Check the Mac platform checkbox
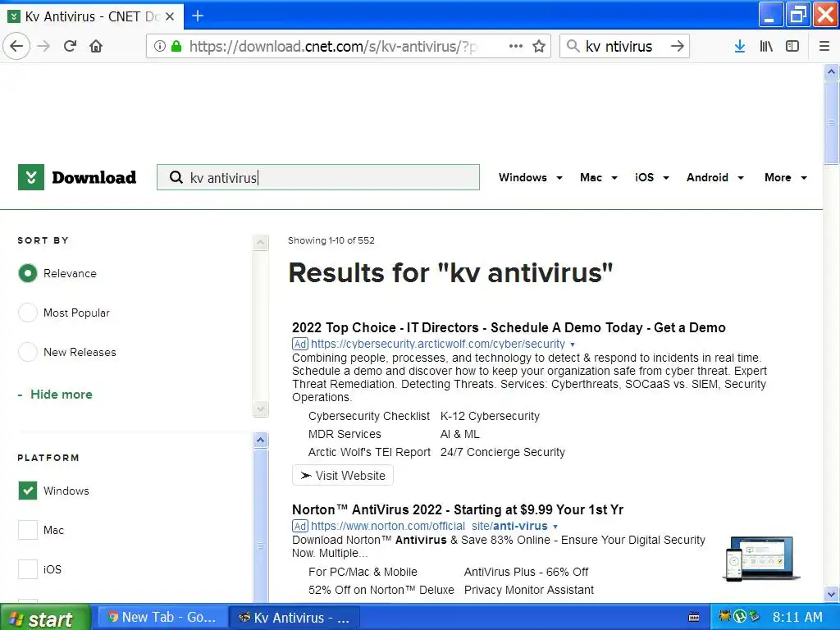The image size is (840, 630). coord(28,530)
